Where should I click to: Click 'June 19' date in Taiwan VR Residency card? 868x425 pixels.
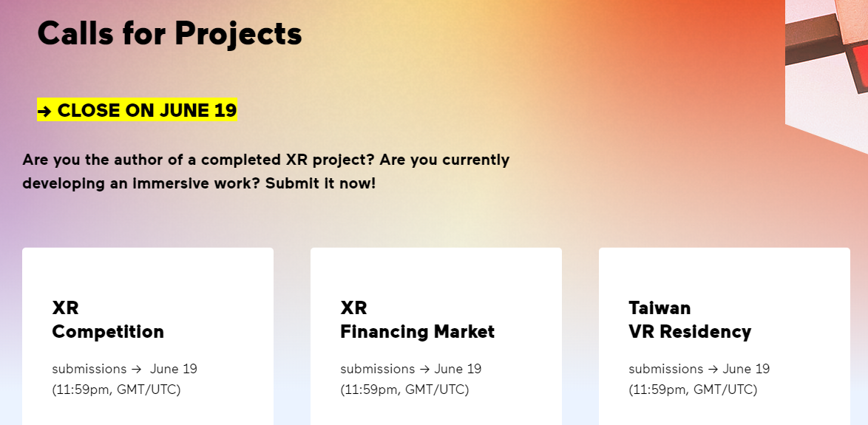click(x=746, y=369)
